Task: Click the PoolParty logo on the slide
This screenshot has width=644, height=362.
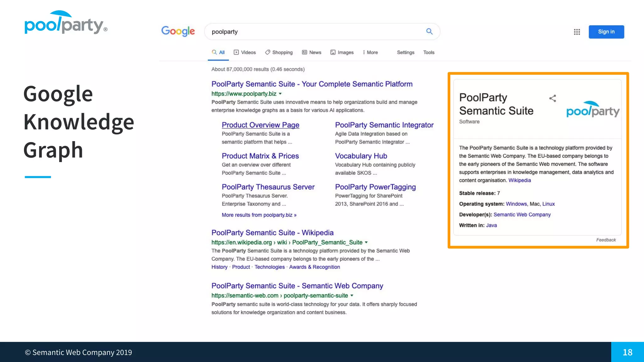Action: tap(66, 22)
